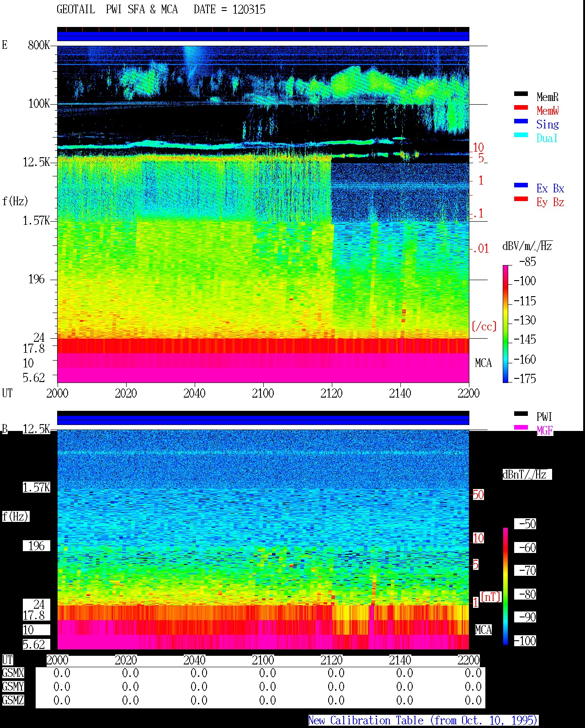The width and height of the screenshot is (585, 728).
Task: Click the GSMX row label
Action: pos(13,673)
